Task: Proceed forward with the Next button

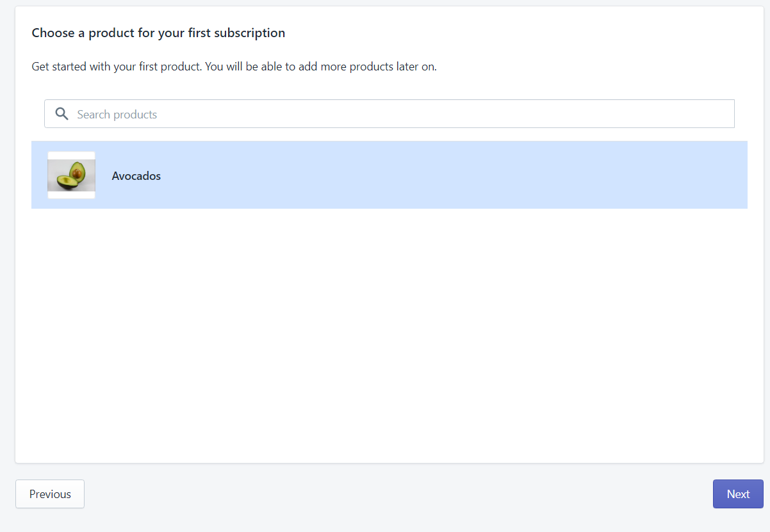Action: pos(737,494)
